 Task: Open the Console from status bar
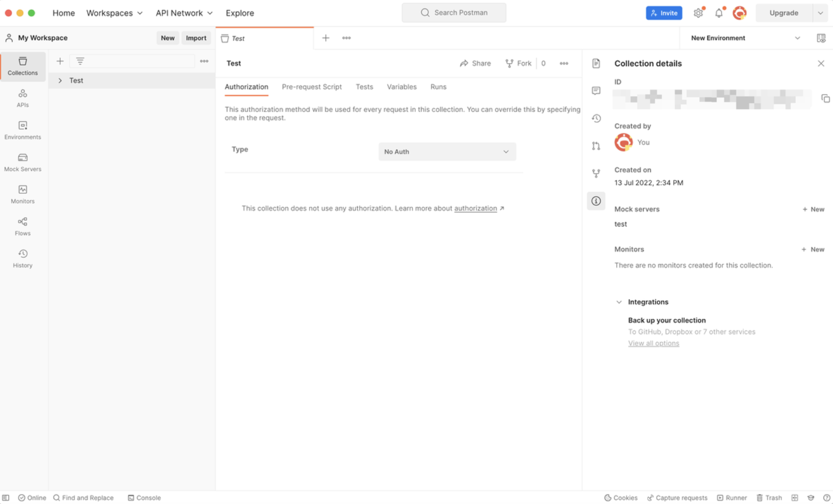pyautogui.click(x=144, y=497)
